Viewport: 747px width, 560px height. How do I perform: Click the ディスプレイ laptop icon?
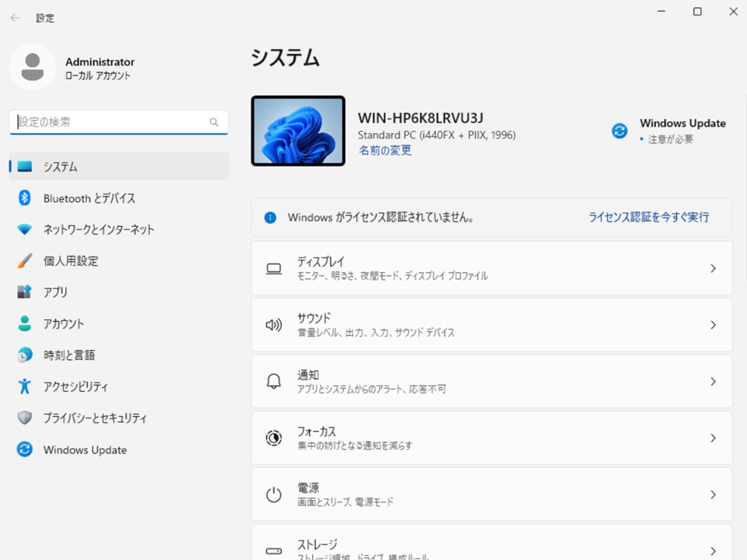(273, 268)
